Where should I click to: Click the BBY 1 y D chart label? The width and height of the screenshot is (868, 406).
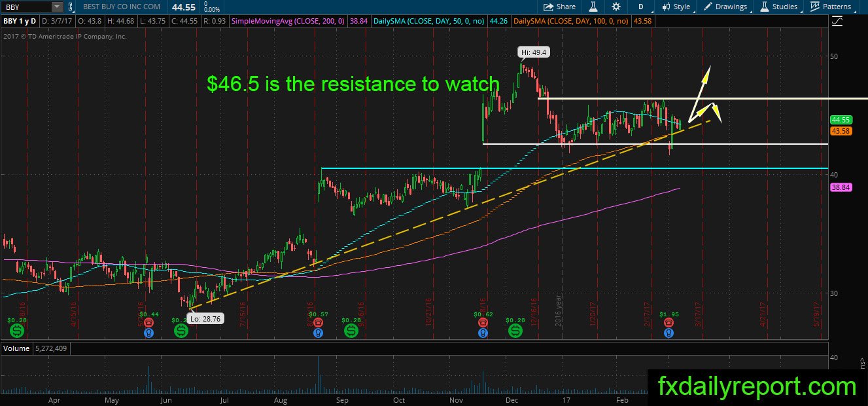[x=20, y=22]
